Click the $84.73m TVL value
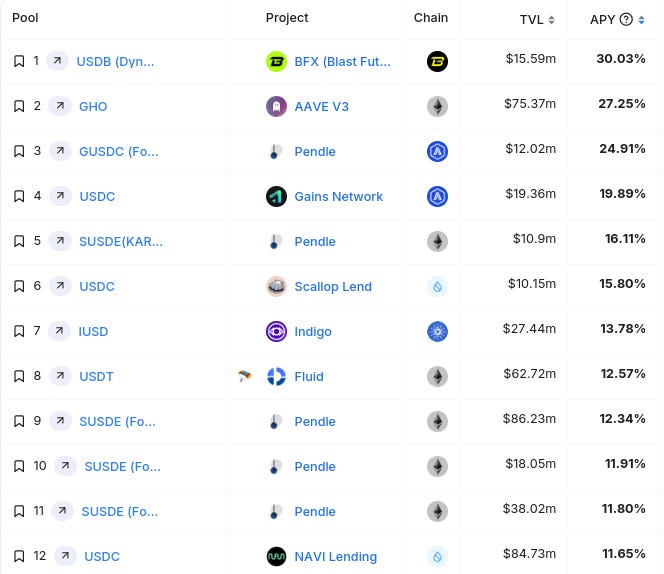The height and width of the screenshot is (574, 664). (x=529, y=553)
